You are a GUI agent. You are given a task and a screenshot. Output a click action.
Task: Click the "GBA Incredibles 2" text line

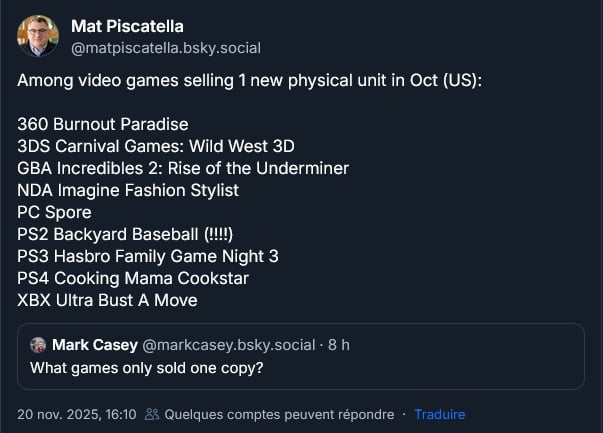(x=183, y=168)
